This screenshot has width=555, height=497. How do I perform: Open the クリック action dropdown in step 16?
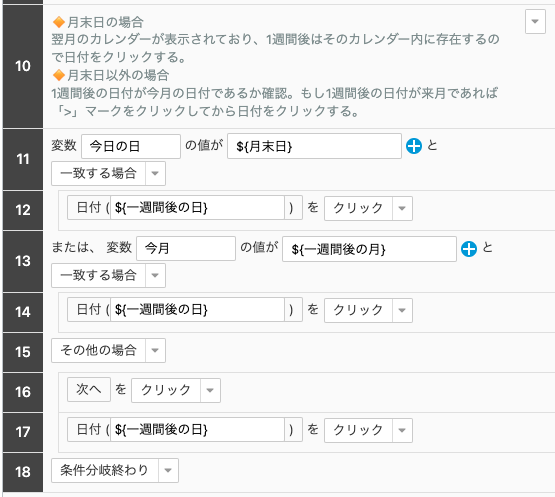point(210,390)
